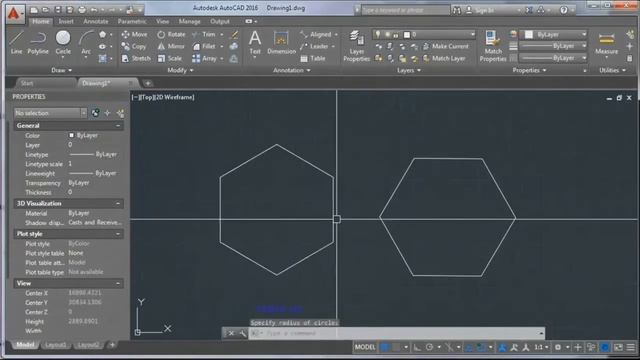Screen dimensions: 640x360
Task: Click the Rotate tool
Action: (171, 35)
